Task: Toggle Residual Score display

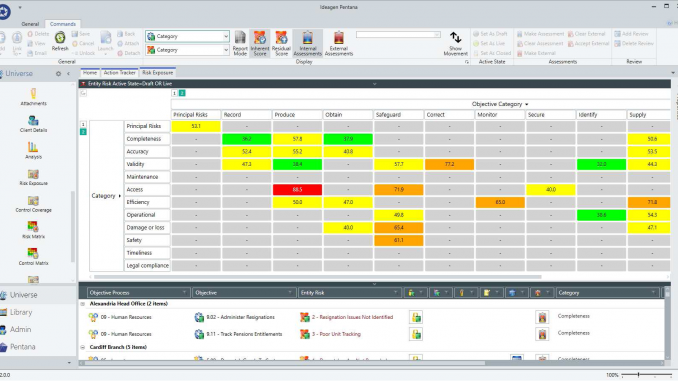Action: [x=281, y=43]
